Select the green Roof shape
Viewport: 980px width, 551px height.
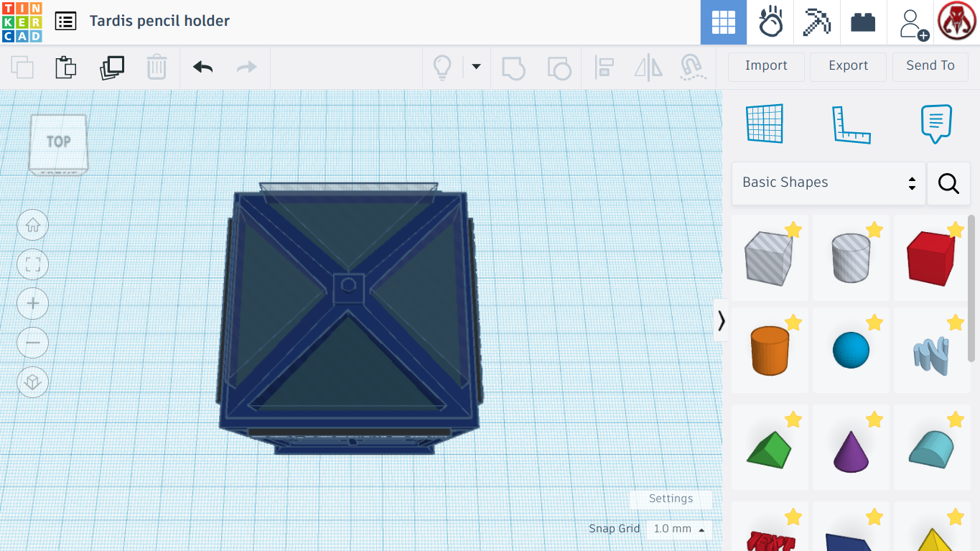tap(770, 448)
